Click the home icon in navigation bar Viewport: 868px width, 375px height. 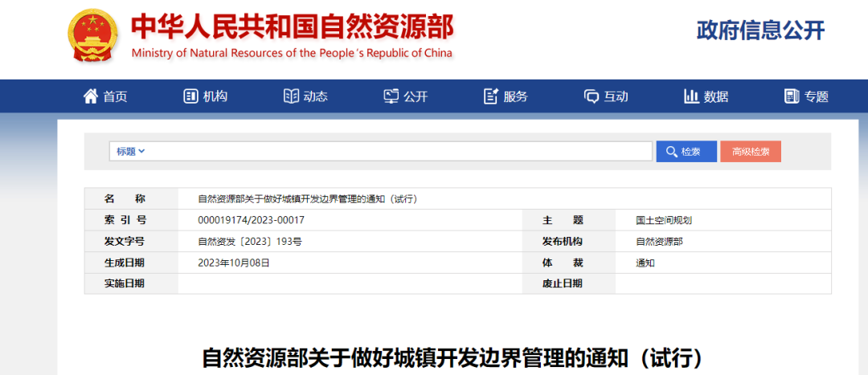click(x=91, y=96)
